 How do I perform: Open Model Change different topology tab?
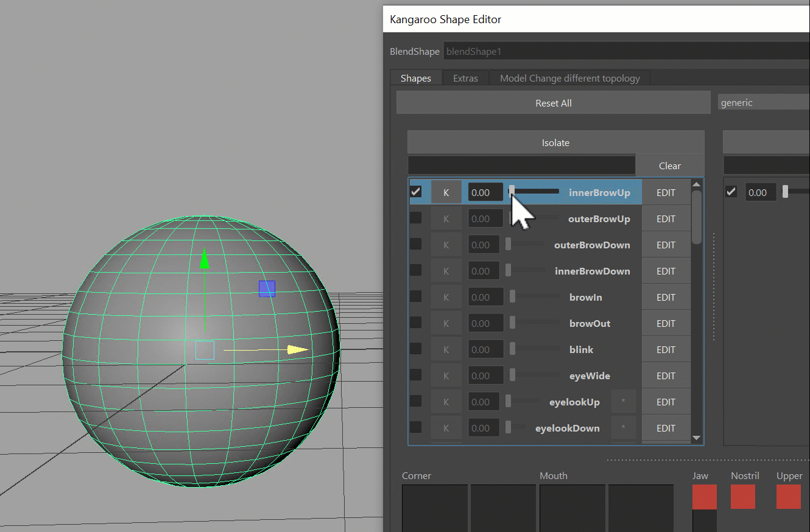pyautogui.click(x=570, y=78)
